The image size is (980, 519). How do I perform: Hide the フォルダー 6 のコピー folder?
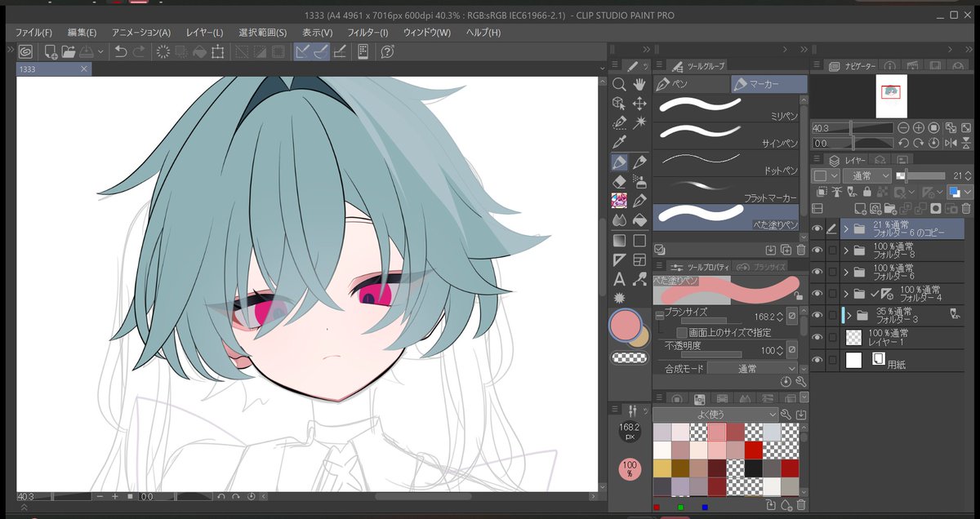coord(817,229)
